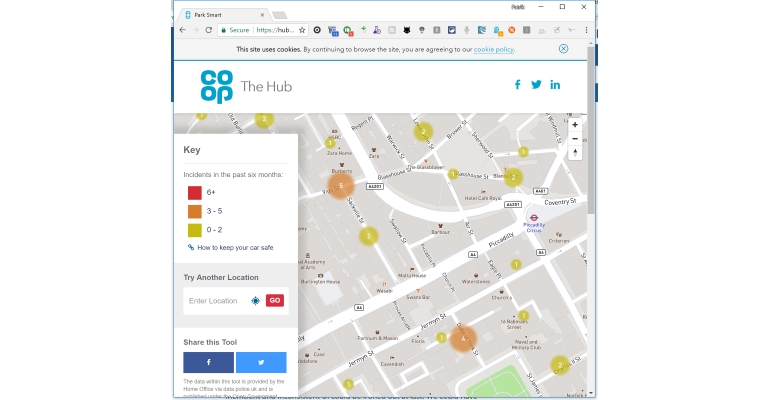Select the orange 5-incident map marker
This screenshot has width=770, height=400.
point(341,186)
